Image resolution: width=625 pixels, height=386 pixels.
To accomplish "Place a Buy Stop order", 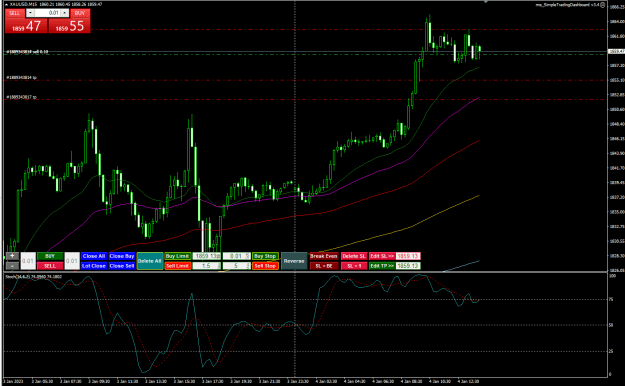I will [265, 256].
